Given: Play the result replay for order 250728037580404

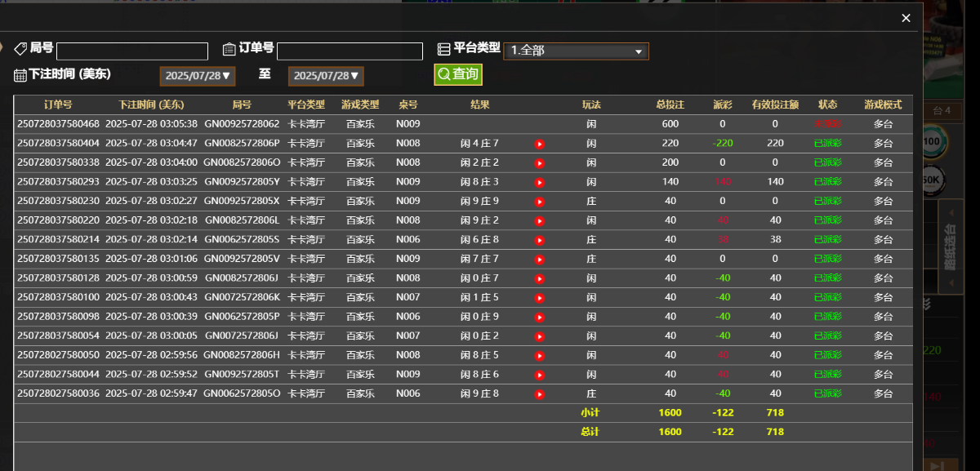Looking at the screenshot, I should [x=538, y=143].
